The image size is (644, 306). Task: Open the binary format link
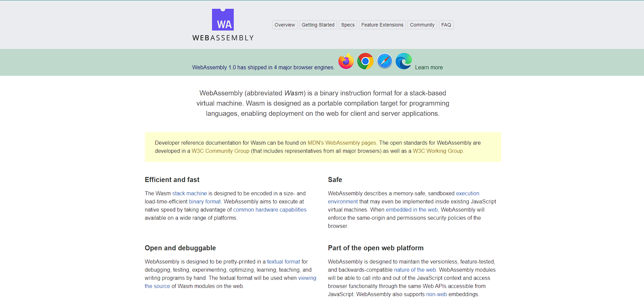pos(204,201)
